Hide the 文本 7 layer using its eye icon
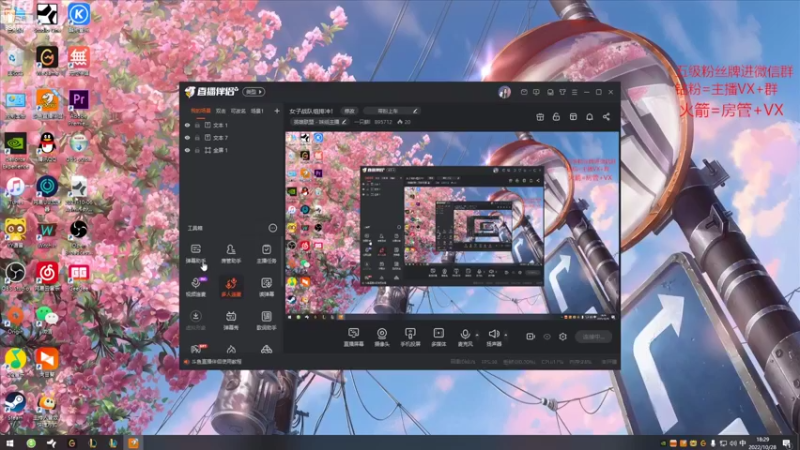Image resolution: width=800 pixels, height=450 pixels. [x=187, y=138]
